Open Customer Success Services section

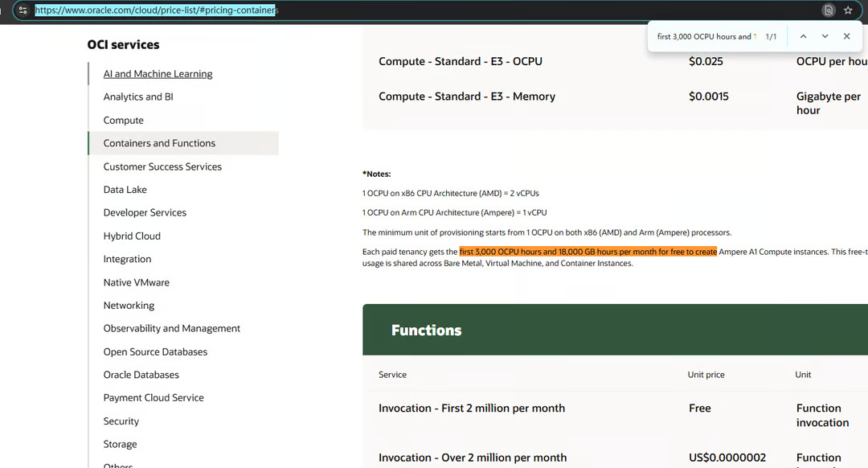click(x=162, y=166)
